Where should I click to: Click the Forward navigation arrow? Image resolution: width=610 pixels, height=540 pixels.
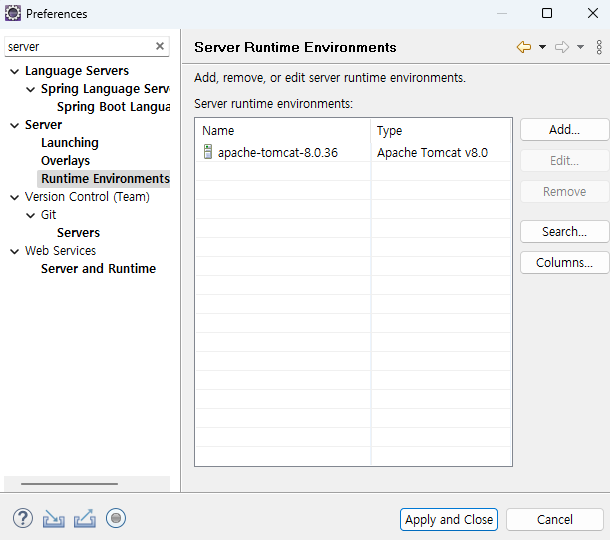(562, 47)
